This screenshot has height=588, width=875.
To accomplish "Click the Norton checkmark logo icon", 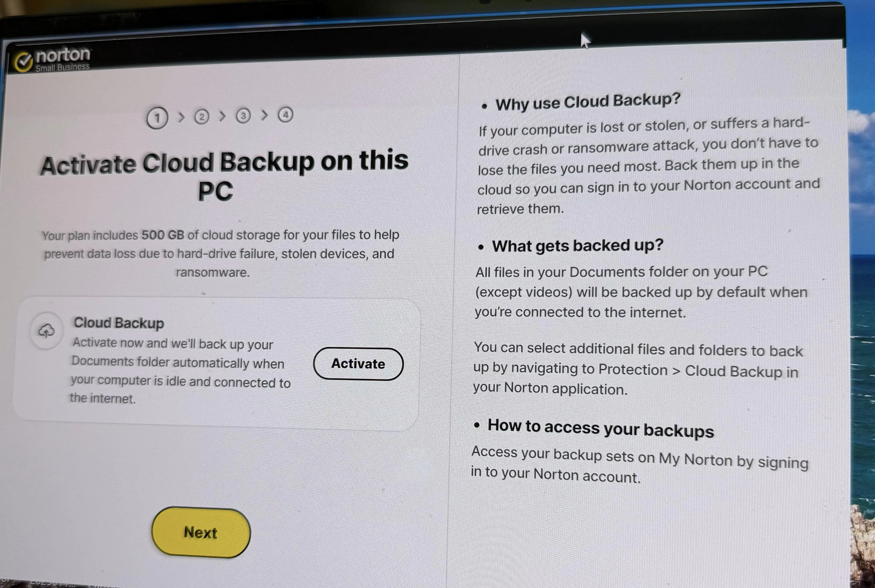I will tap(23, 62).
